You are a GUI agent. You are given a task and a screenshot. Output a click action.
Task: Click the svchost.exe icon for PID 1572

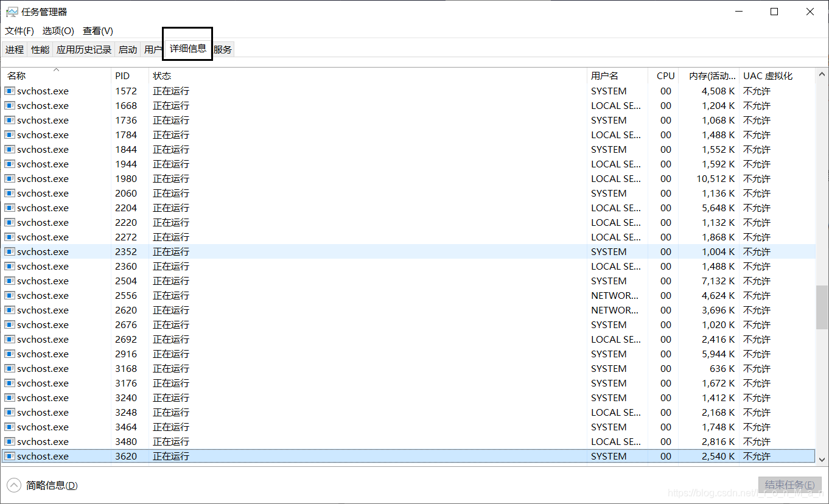pyautogui.click(x=10, y=91)
